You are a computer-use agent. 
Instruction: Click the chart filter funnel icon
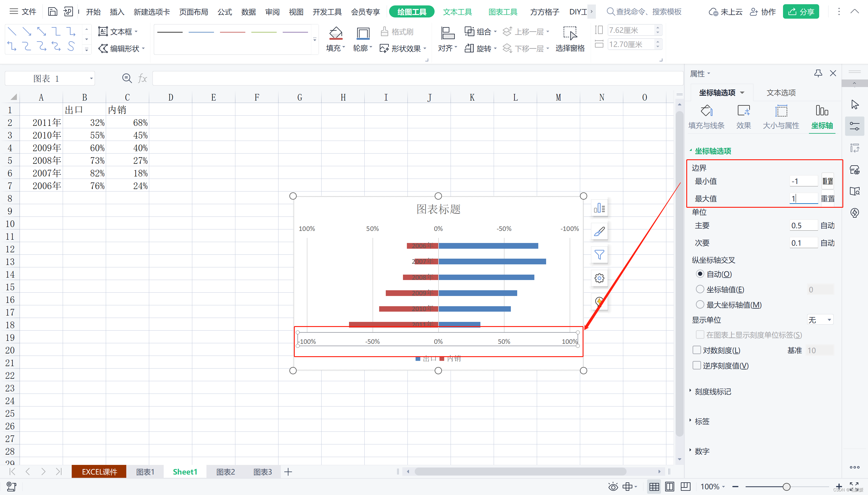click(x=599, y=255)
